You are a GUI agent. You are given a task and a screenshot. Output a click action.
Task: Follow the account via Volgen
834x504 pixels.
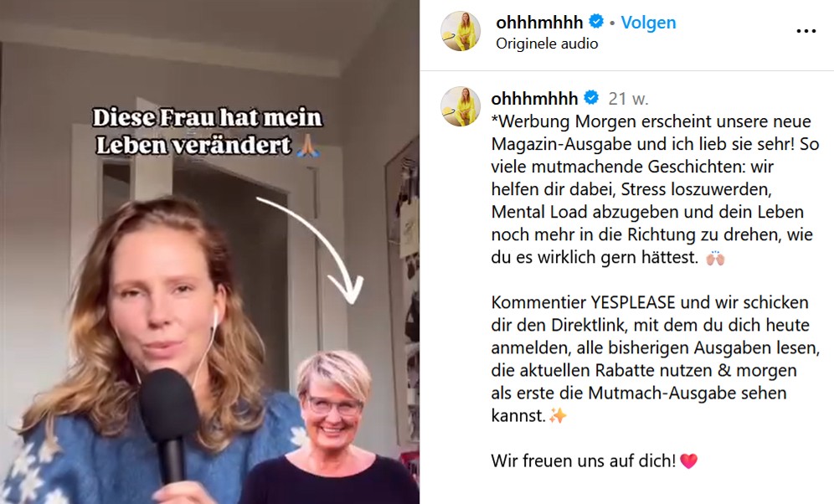tap(648, 23)
